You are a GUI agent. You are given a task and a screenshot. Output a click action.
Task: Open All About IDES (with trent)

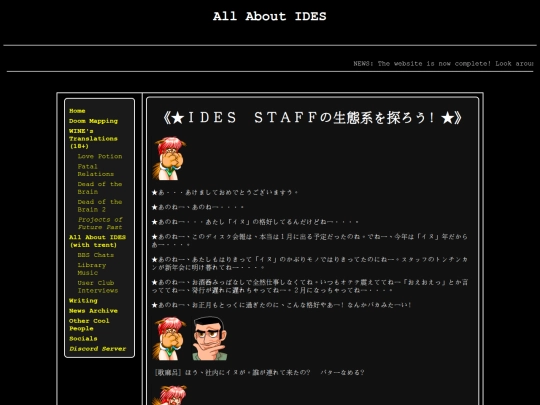[97, 241]
